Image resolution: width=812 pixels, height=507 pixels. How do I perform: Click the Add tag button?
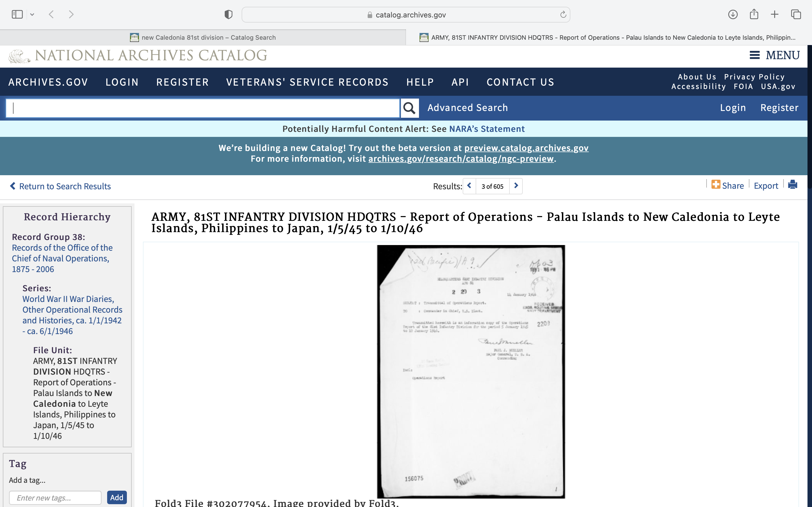point(116,497)
